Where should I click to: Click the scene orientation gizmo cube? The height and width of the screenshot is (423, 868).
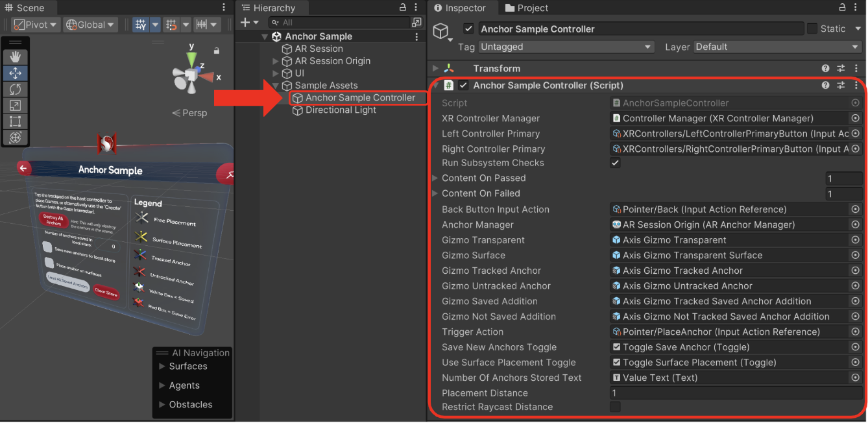(x=192, y=77)
